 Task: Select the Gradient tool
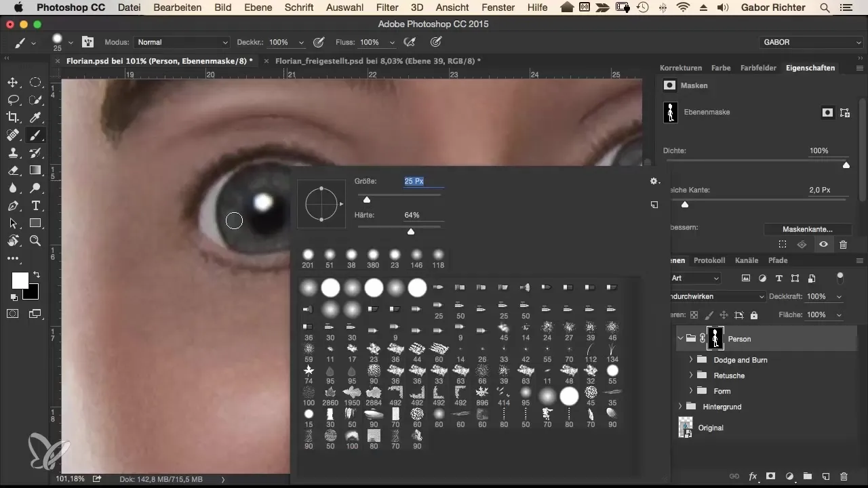pos(35,171)
